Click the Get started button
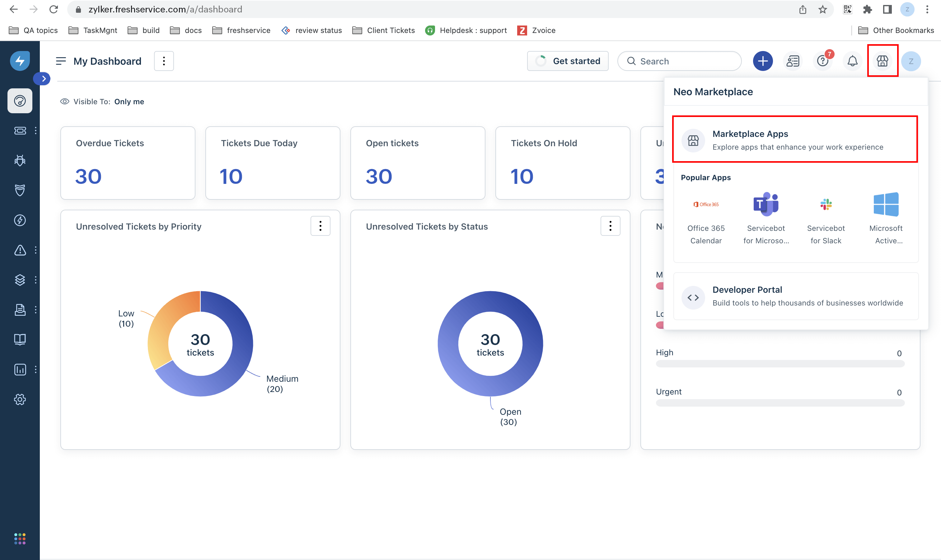 (x=567, y=61)
